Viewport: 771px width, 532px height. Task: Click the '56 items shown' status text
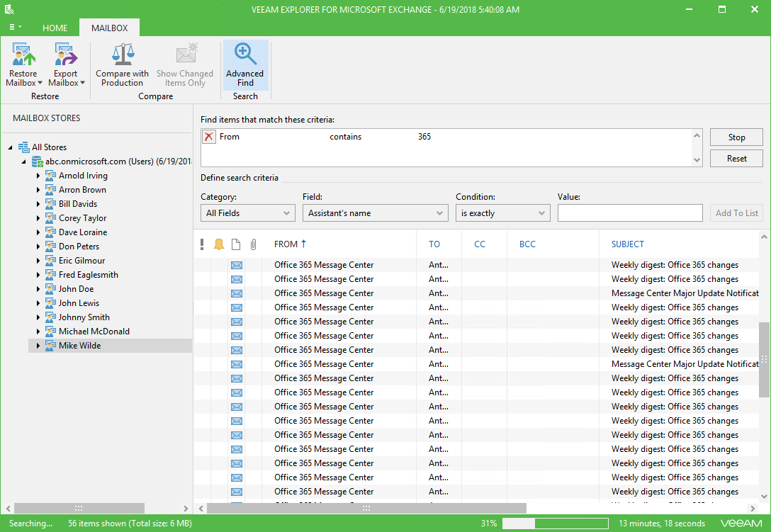(x=130, y=523)
